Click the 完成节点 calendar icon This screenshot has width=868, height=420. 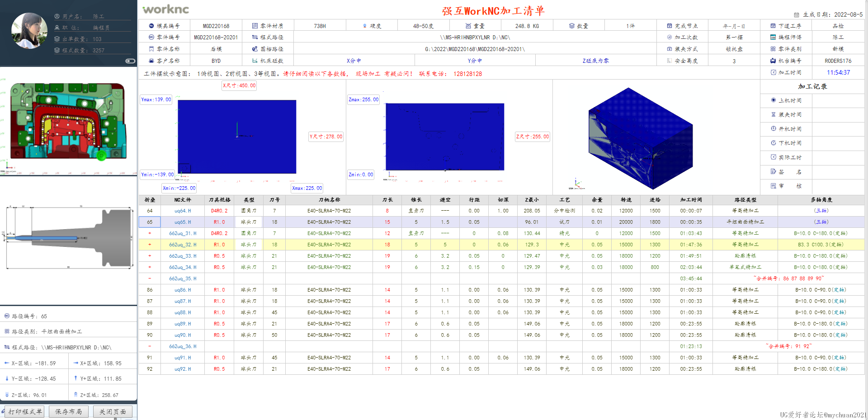[x=670, y=26]
